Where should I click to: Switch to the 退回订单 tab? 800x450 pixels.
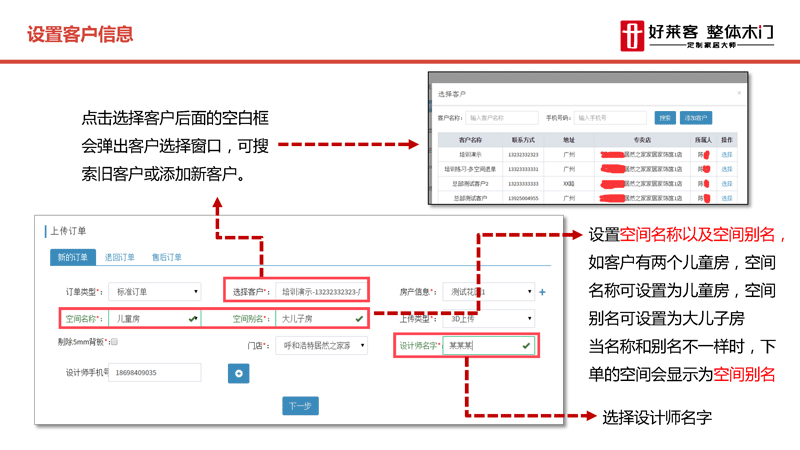pos(119,257)
